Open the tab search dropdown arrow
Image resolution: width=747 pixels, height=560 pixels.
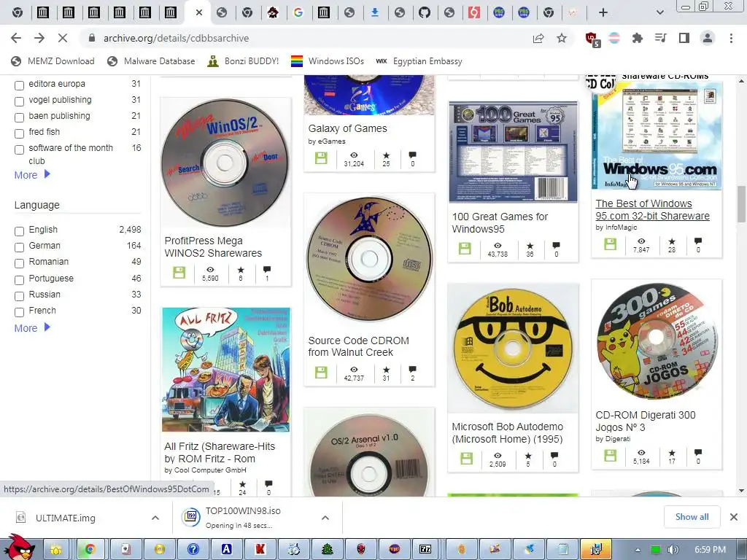(659, 13)
